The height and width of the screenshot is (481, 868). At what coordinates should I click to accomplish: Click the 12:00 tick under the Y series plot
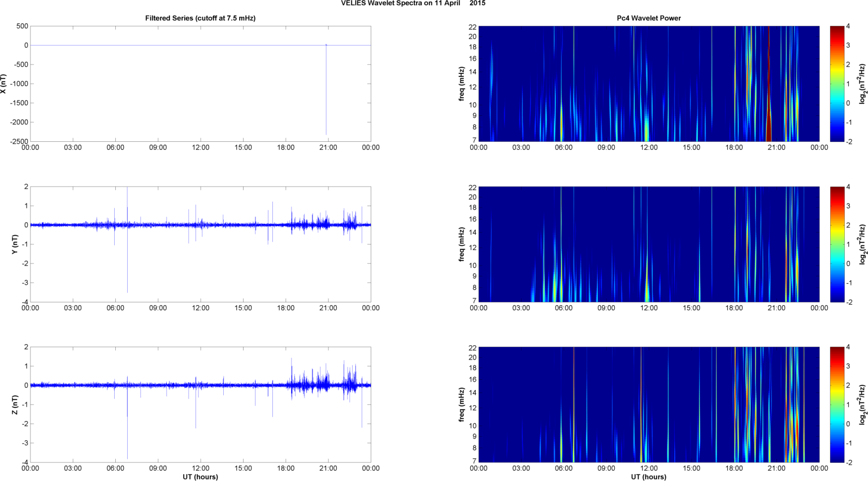coord(201,308)
